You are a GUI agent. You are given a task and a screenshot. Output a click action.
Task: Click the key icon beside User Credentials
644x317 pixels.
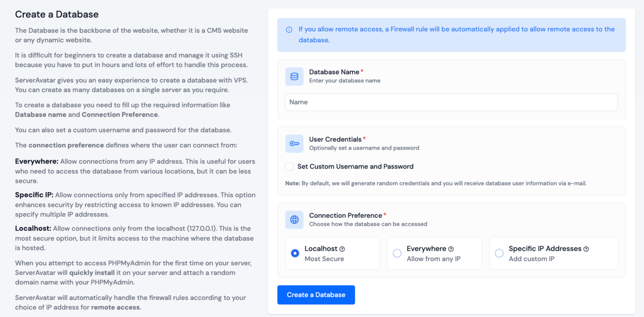[x=294, y=143]
